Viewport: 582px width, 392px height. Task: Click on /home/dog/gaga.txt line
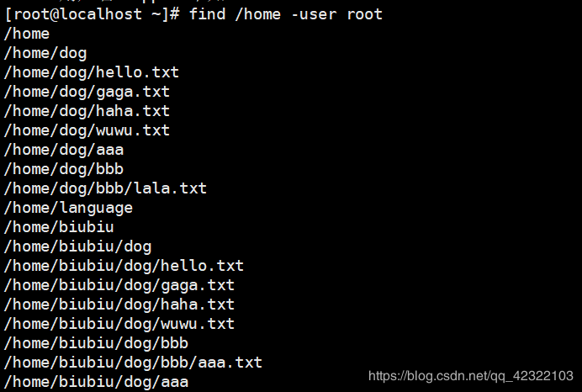pos(87,92)
